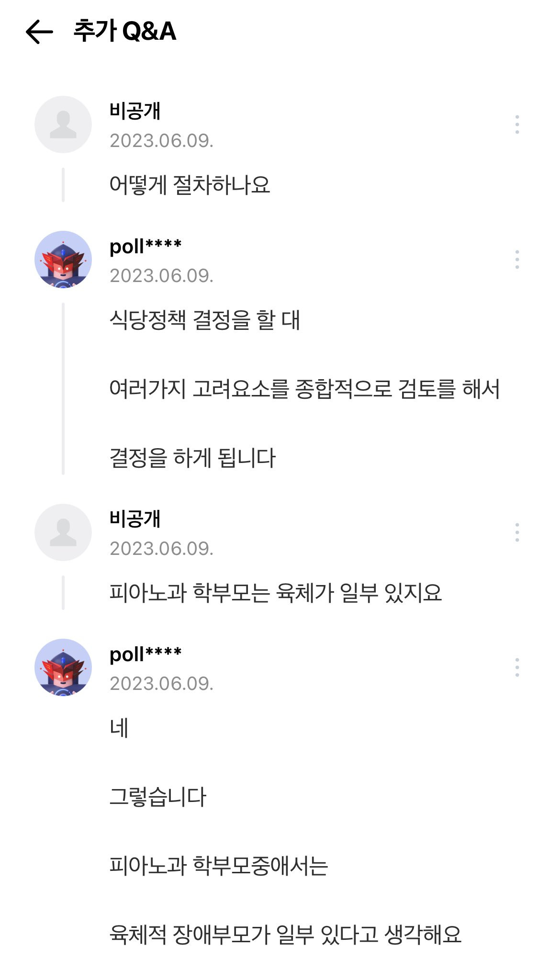Select the second 비공개 username
The width and height of the screenshot is (560, 970).
[x=135, y=519]
